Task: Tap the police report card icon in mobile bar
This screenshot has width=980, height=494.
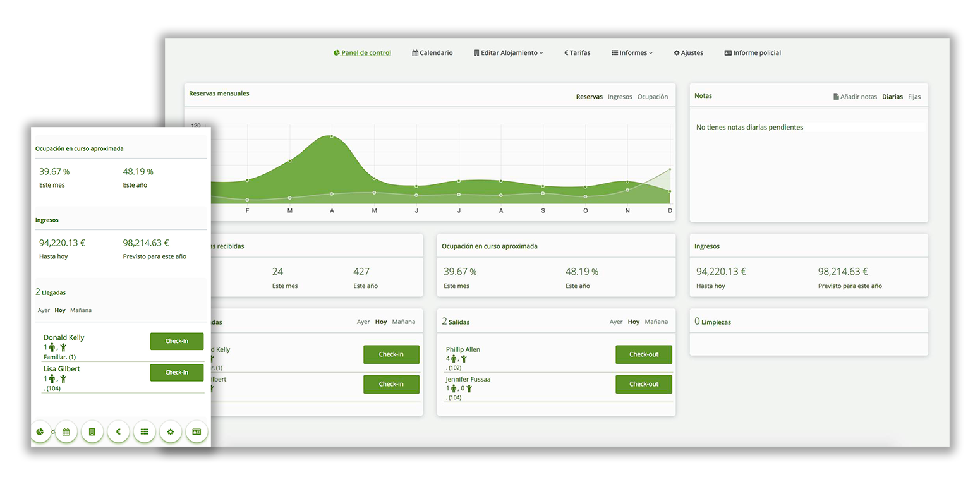Action: (x=197, y=432)
